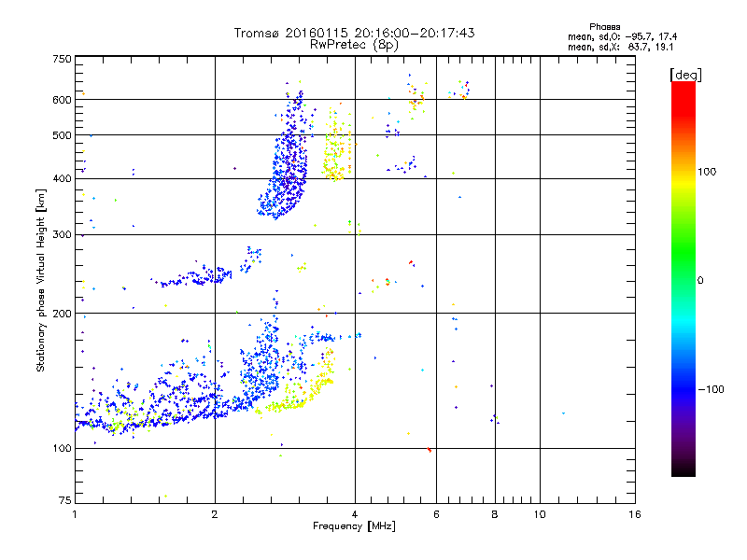Click the isolated cyan point near 11 MHz
This screenshot has width=747, height=560.
click(x=564, y=413)
